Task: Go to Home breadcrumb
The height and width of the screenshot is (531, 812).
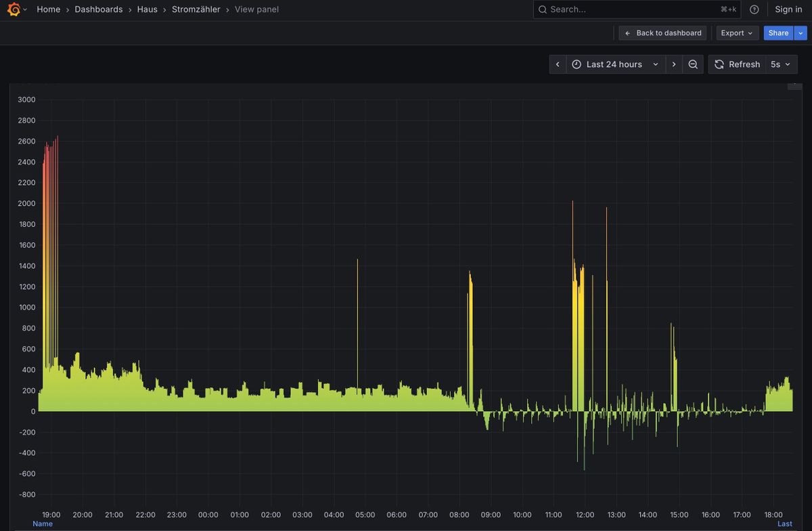Action: tap(48, 9)
